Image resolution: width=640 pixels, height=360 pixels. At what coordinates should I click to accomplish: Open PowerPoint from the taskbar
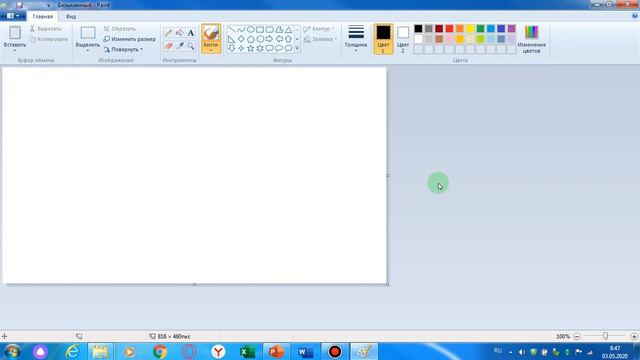click(276, 351)
